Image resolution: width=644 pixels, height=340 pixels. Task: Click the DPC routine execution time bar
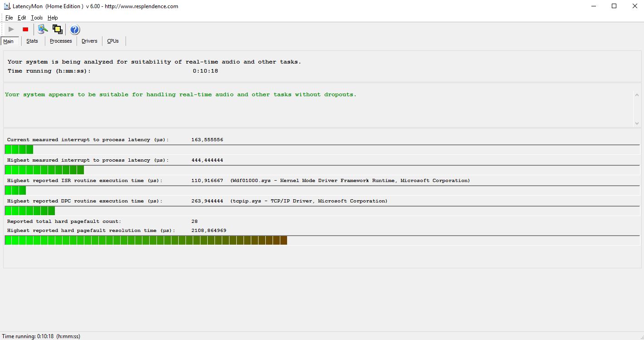click(x=322, y=211)
